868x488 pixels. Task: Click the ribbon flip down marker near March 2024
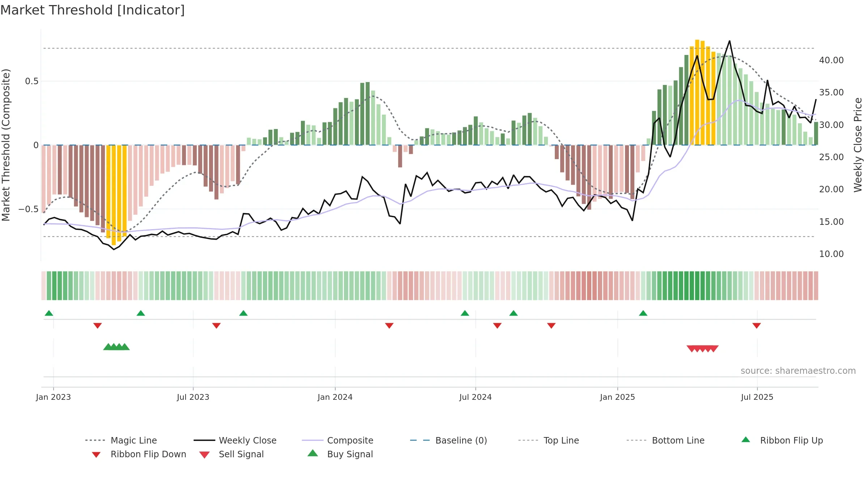(389, 326)
